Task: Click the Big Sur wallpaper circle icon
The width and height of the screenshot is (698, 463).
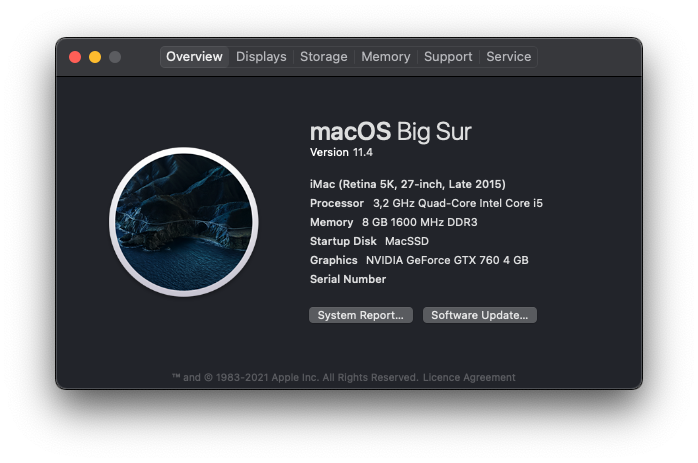Action: pyautogui.click(x=184, y=222)
